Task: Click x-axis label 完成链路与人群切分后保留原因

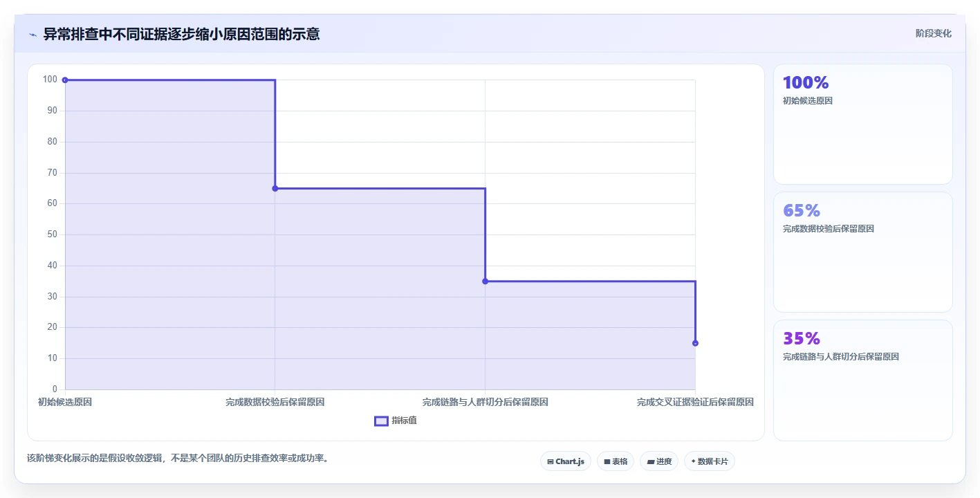Action: point(485,402)
